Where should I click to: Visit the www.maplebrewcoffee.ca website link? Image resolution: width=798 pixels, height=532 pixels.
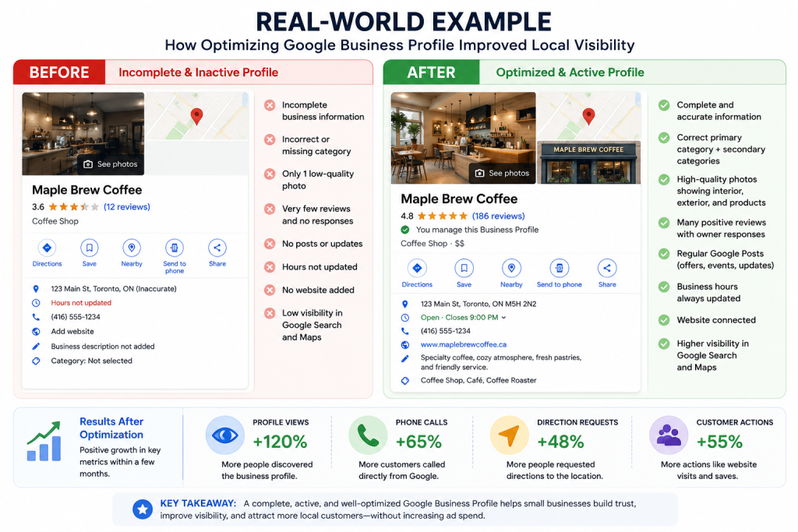click(463, 344)
